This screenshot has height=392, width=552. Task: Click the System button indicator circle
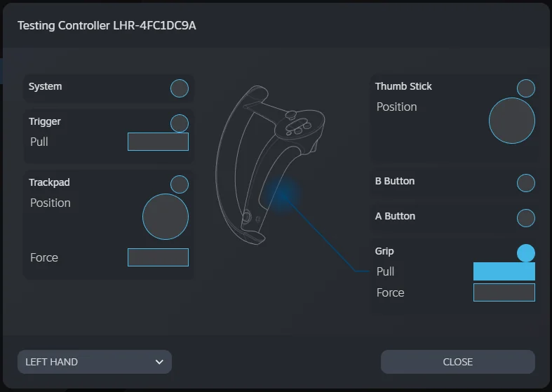coord(180,88)
